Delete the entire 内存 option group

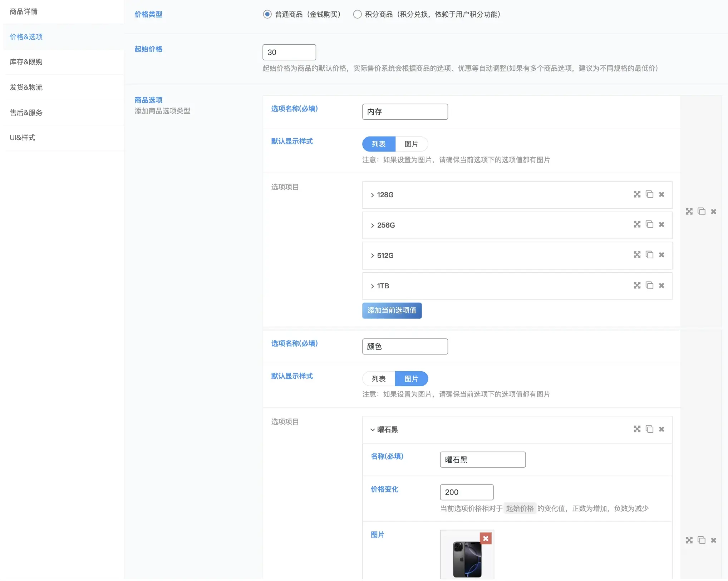pos(713,212)
